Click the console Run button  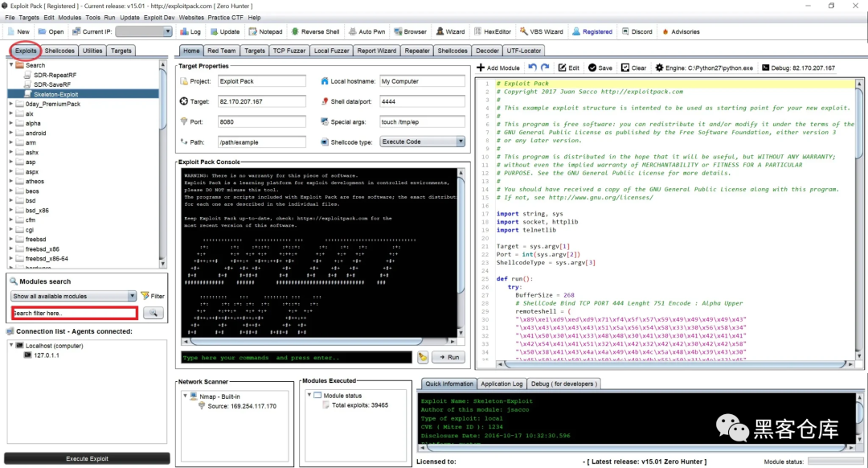pos(449,357)
